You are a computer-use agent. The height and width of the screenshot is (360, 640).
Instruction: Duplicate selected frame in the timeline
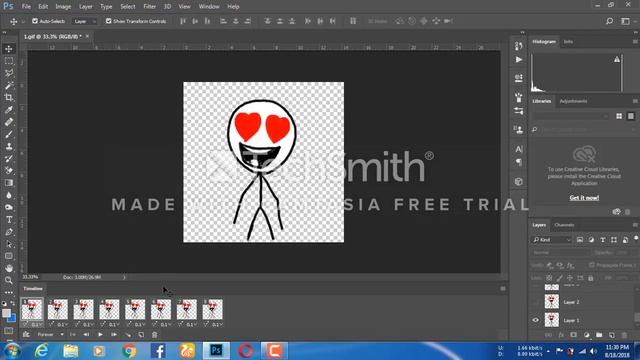[141, 335]
